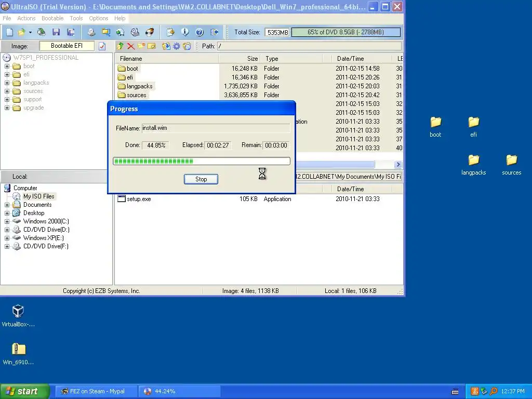
Task: Click the image properties checkmark icon
Action: point(102,46)
